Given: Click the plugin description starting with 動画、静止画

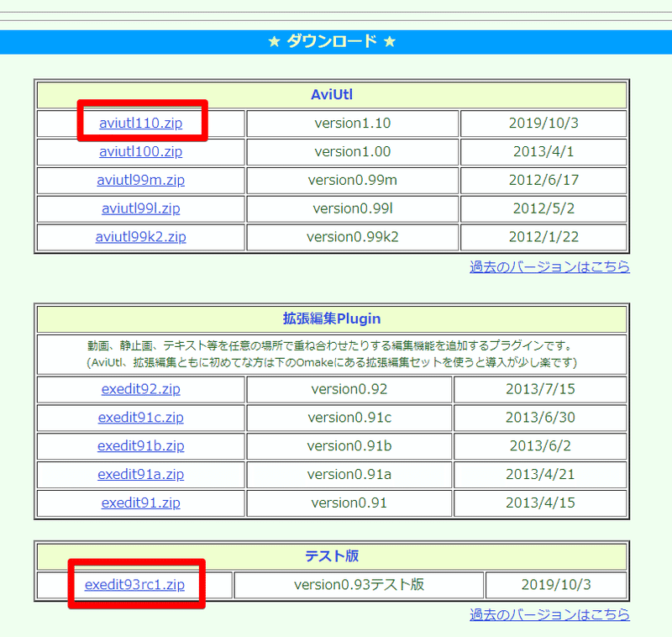Looking at the screenshot, I should pyautogui.click(x=332, y=354).
